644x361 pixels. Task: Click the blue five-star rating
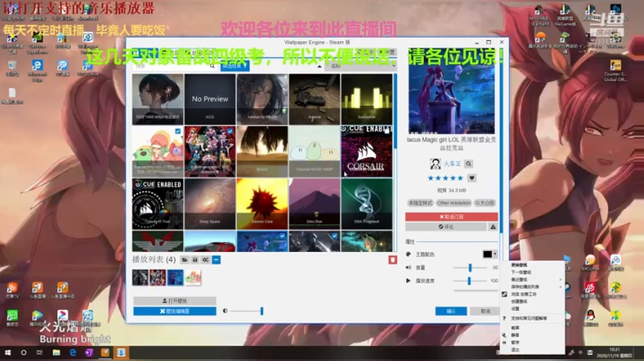pyautogui.click(x=445, y=178)
